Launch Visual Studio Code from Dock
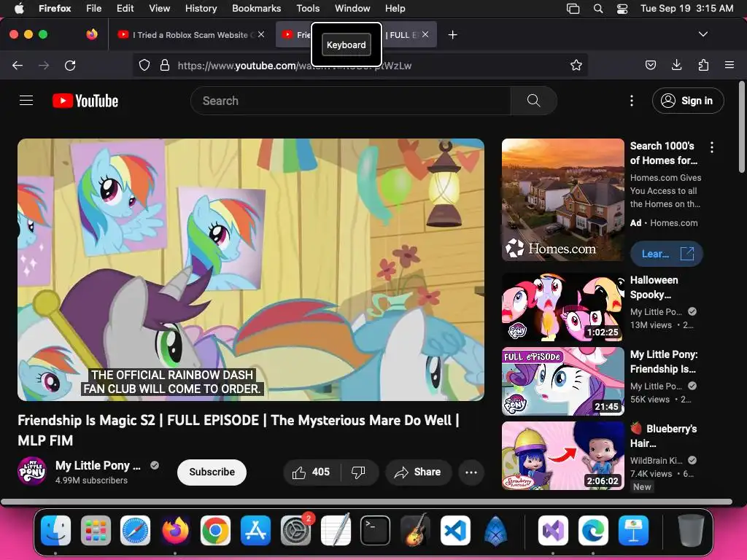Viewport: 747px width, 560px height. [455, 530]
